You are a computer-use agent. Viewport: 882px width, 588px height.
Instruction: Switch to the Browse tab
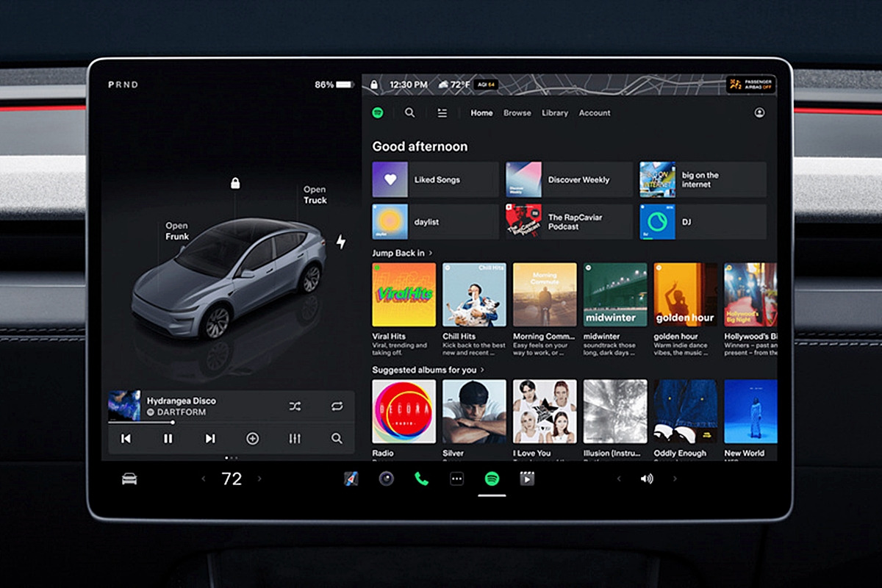click(517, 113)
